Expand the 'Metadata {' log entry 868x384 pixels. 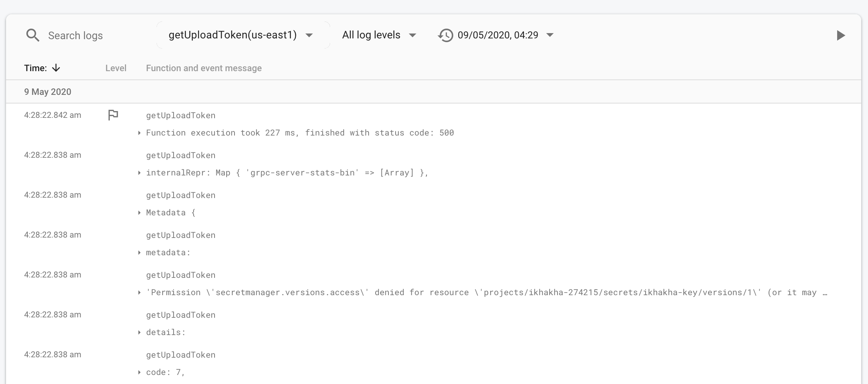pyautogui.click(x=139, y=212)
